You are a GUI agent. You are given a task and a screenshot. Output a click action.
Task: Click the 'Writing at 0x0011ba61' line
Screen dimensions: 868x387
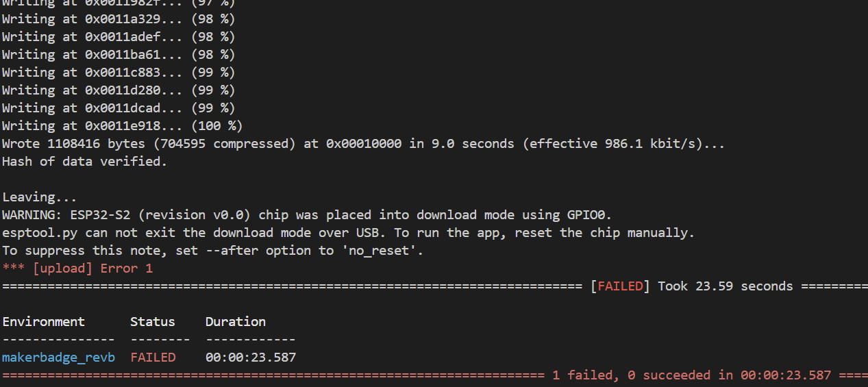(118, 55)
